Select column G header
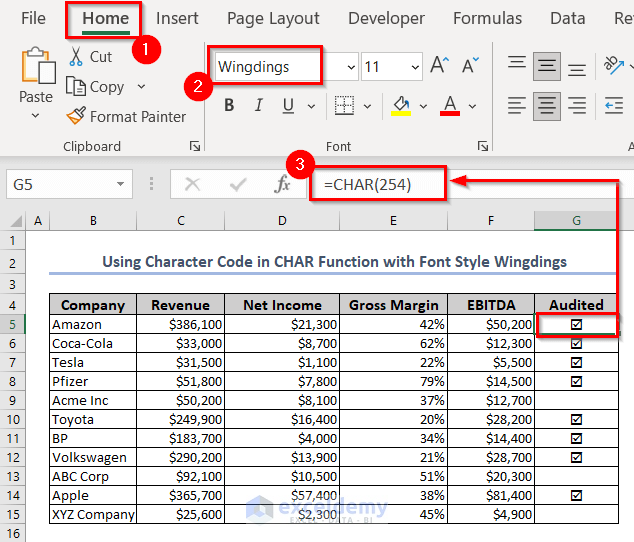The image size is (634, 542). click(576, 221)
